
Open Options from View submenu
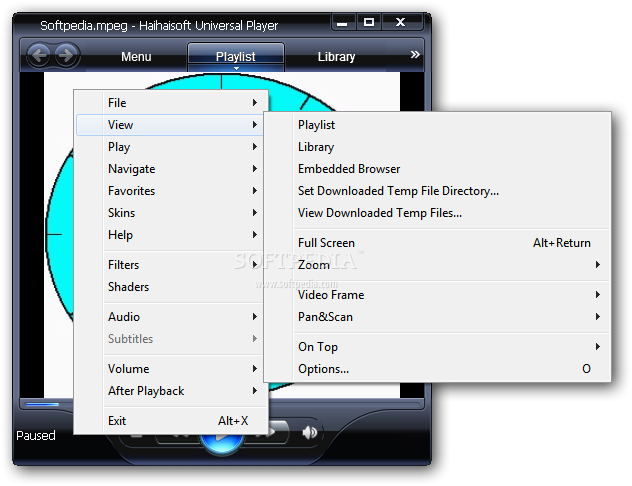pos(437,369)
